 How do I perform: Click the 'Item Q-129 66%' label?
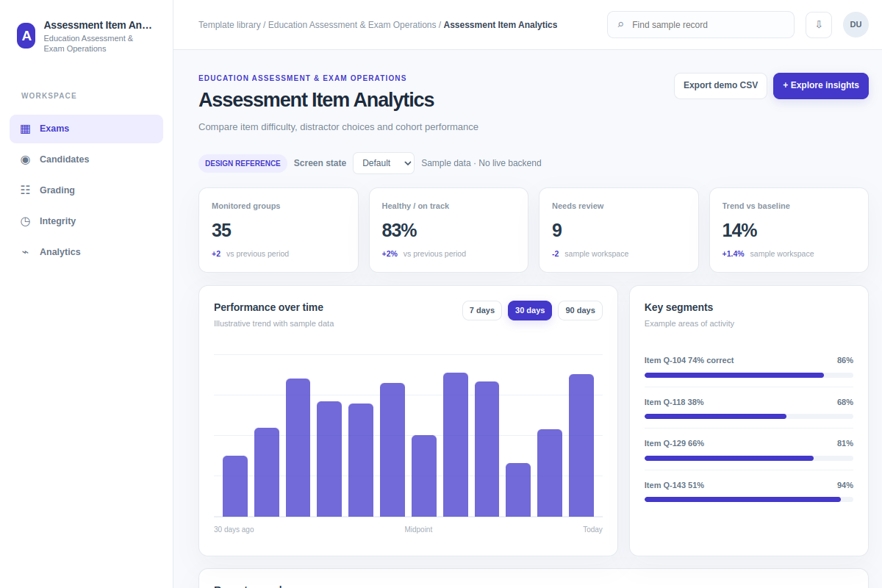[x=674, y=443]
